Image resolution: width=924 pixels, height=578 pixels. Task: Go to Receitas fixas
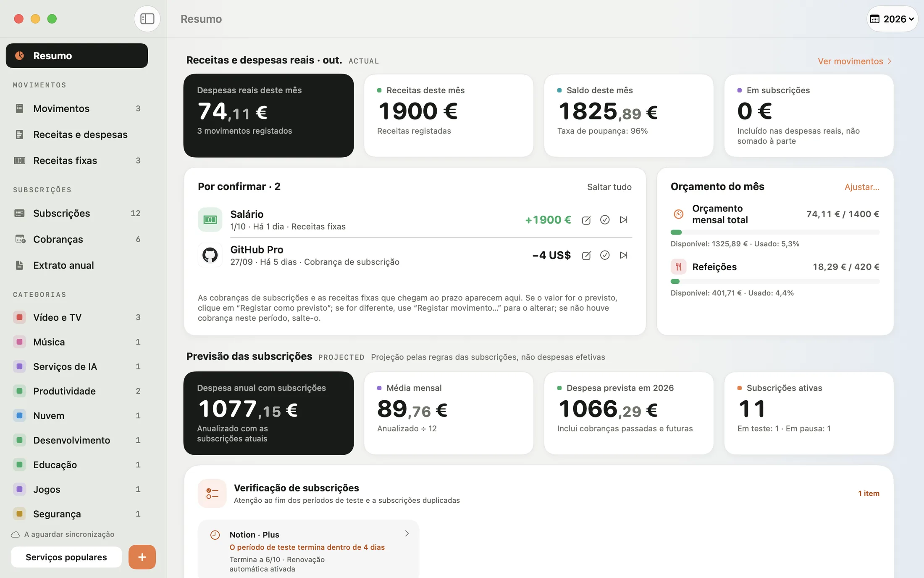click(x=77, y=161)
